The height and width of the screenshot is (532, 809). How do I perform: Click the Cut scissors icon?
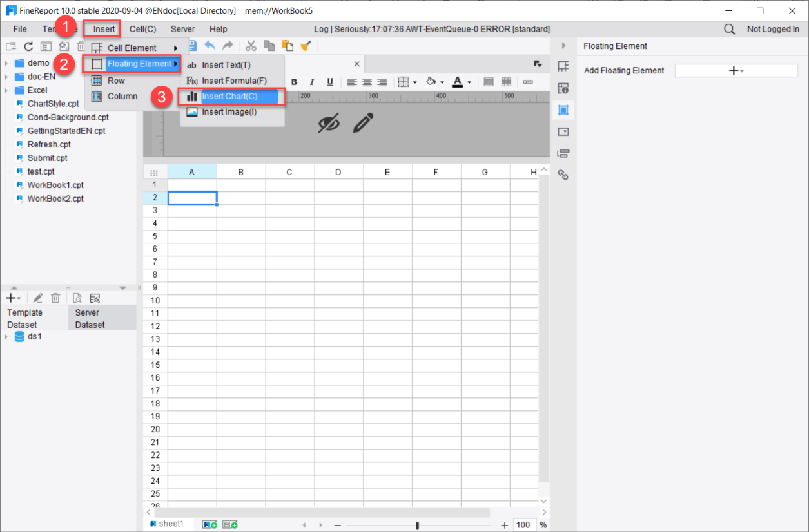(251, 46)
